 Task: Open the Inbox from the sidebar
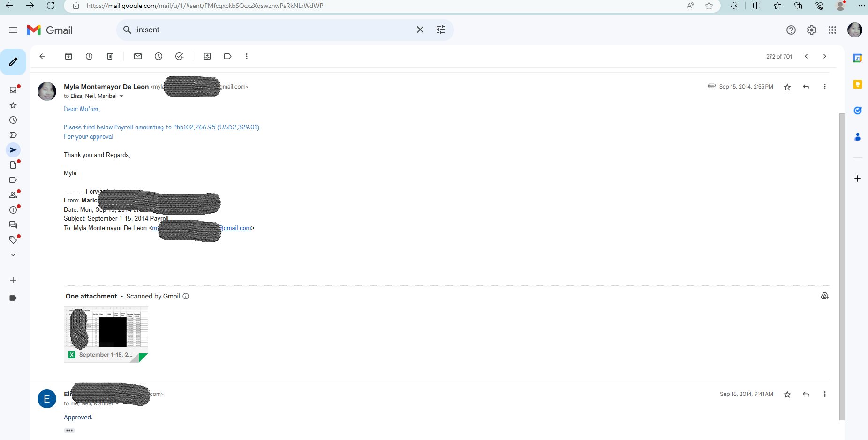pyautogui.click(x=13, y=90)
